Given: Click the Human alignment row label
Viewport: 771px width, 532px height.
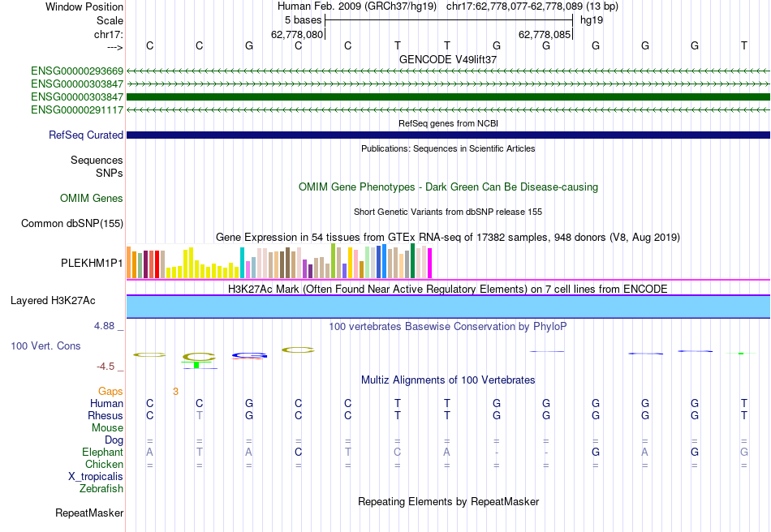Looking at the screenshot, I should (x=106, y=404).
